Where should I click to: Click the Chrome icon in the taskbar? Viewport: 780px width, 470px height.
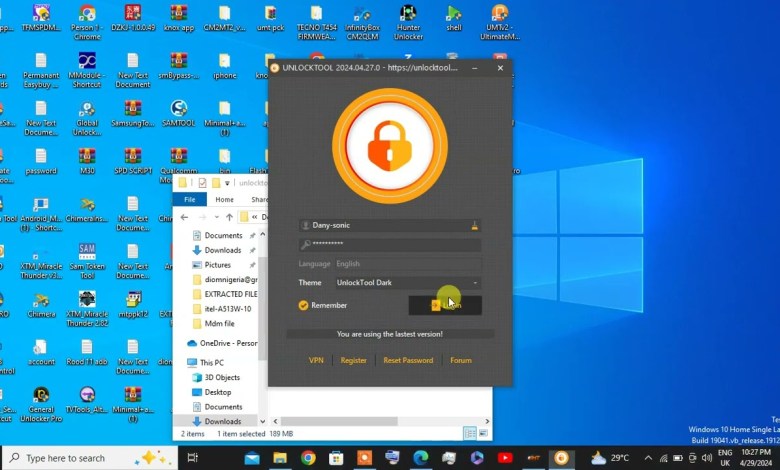[308, 458]
